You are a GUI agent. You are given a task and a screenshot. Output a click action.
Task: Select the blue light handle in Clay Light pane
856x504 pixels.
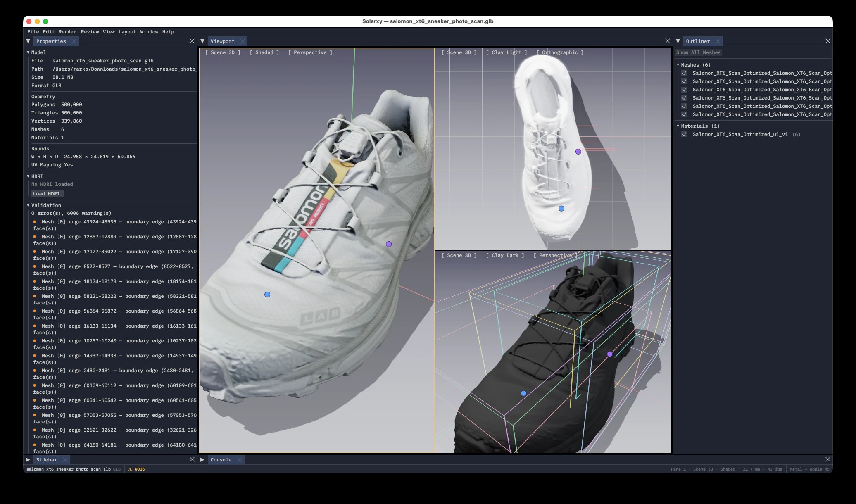(x=561, y=209)
